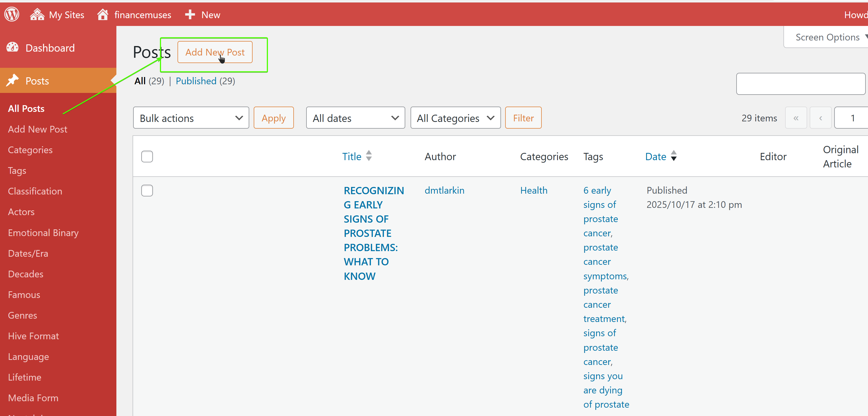Open the Published posts filter link
The width and height of the screenshot is (868, 416).
point(196,81)
